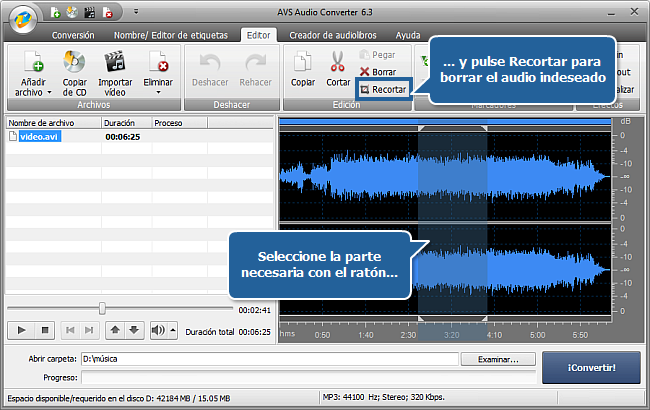Click the Recortar trim button
The width and height of the screenshot is (650, 410).
[382, 89]
